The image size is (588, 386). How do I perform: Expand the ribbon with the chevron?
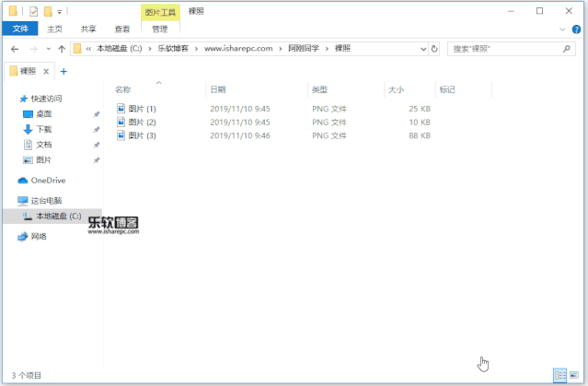click(562, 29)
